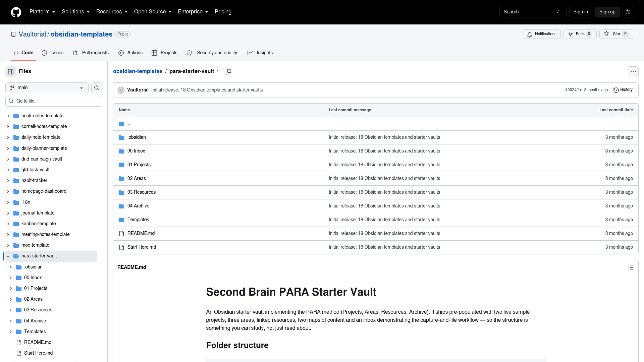Open the more options ellipsis menu

(633, 71)
